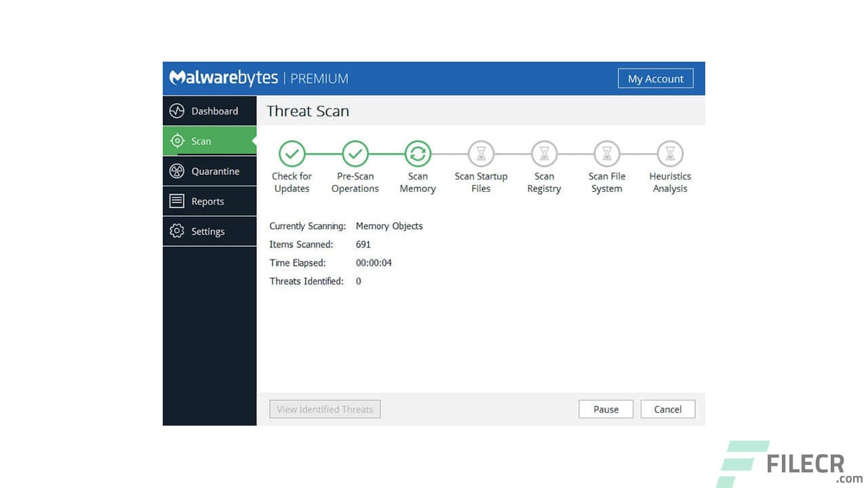Click the Scan Registry hourglass icon
Viewport: 868px width, 488px height.
tap(544, 153)
